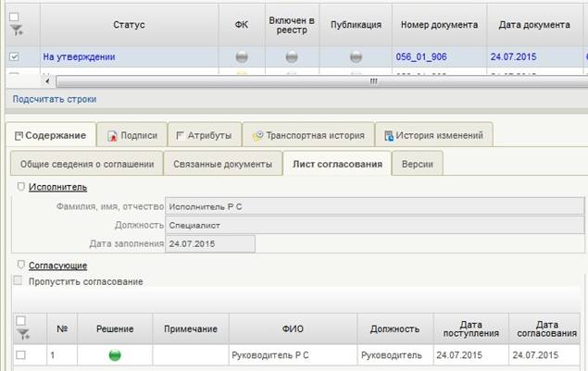
Task: Switch to Транспортная история tab
Action: click(x=309, y=135)
